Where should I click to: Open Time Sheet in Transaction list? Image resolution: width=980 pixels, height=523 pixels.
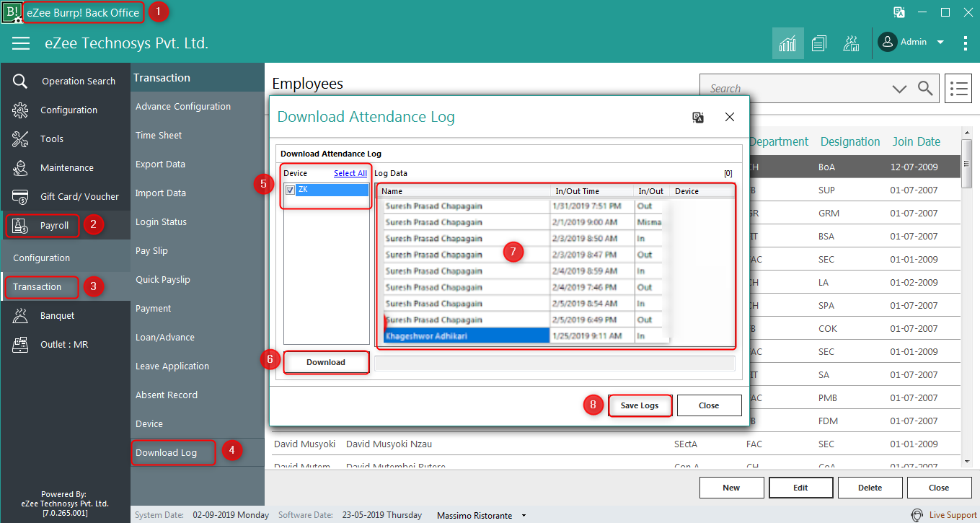(x=159, y=135)
